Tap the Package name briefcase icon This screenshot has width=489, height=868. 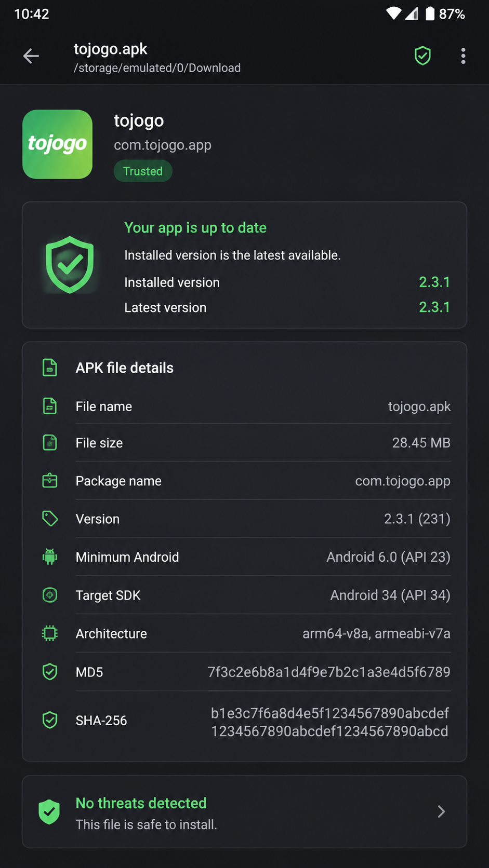[50, 481]
